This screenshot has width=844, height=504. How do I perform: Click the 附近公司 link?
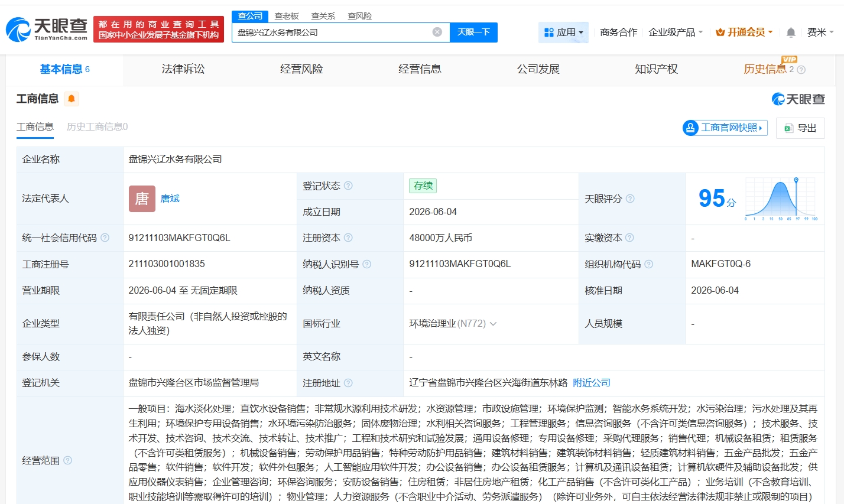592,383
